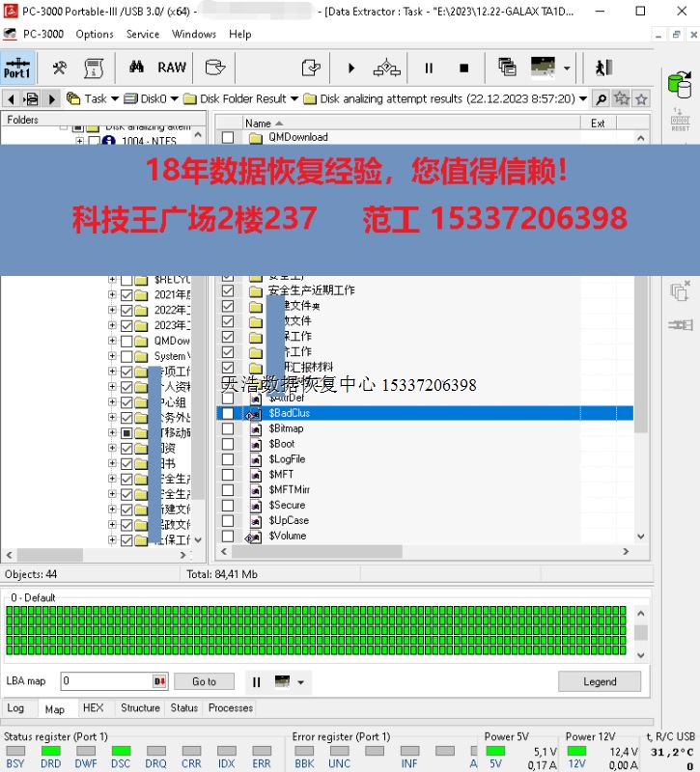Image resolution: width=700 pixels, height=772 pixels.
Task: Click the Go to button
Action: [204, 681]
